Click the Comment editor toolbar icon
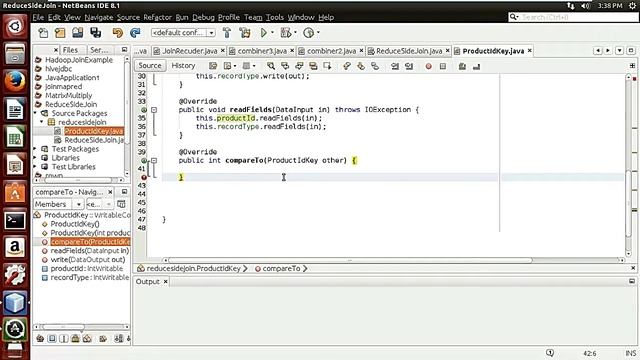The height and width of the screenshot is (360, 640). coord(462,66)
